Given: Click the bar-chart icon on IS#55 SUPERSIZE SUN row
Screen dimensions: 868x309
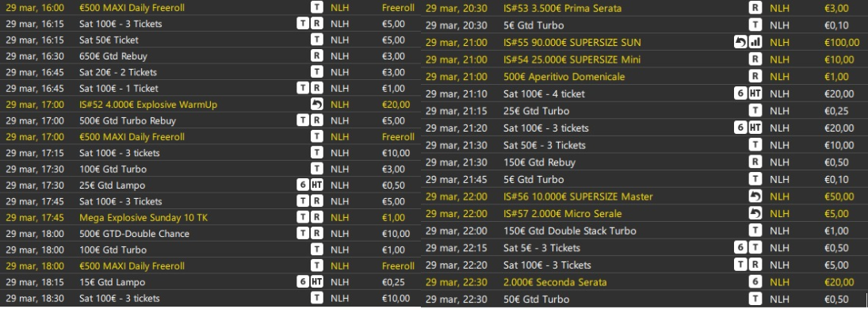Looking at the screenshot, I should click(x=755, y=43).
